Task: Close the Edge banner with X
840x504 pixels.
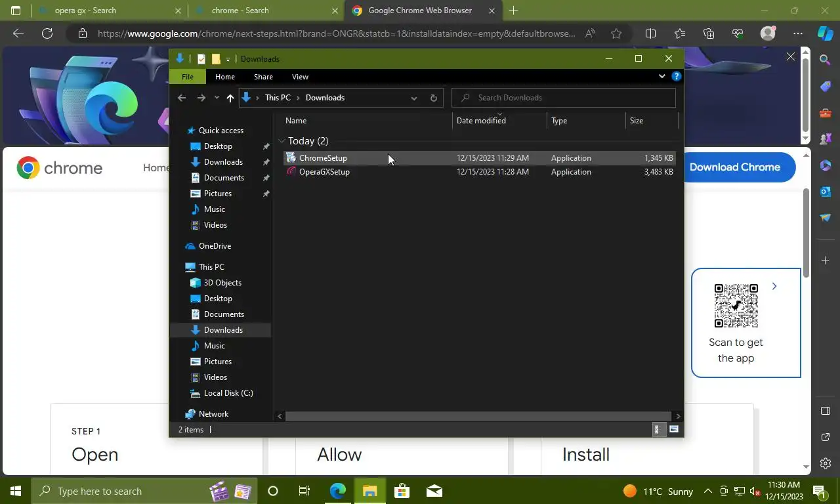Action: coord(791,57)
